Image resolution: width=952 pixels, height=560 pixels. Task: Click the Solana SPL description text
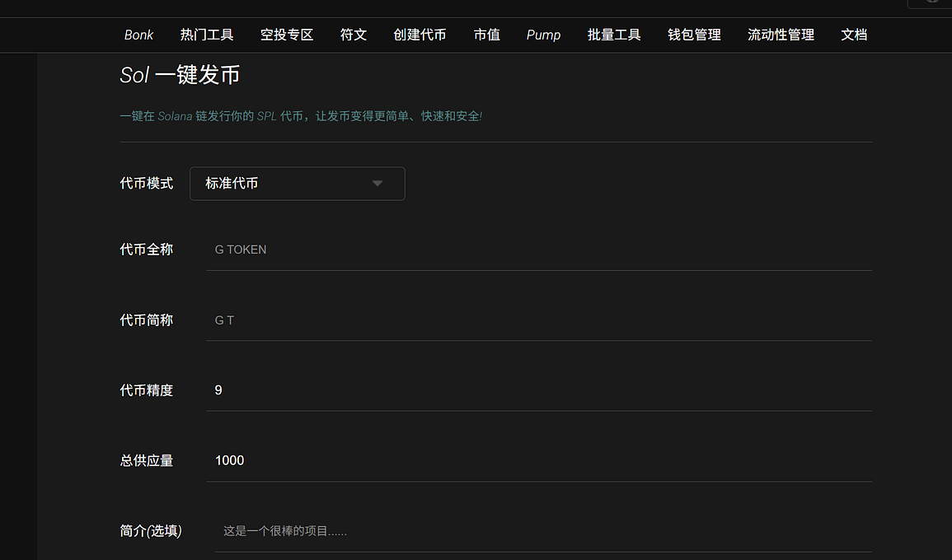click(301, 116)
